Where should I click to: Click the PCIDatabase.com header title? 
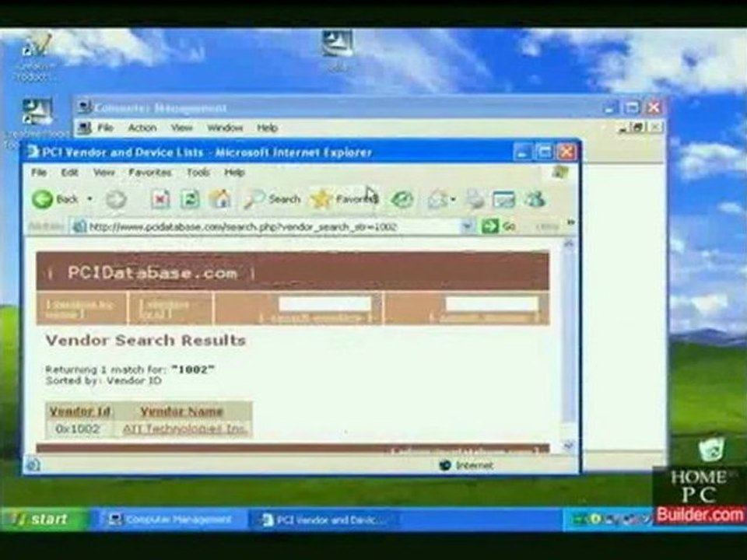(153, 273)
